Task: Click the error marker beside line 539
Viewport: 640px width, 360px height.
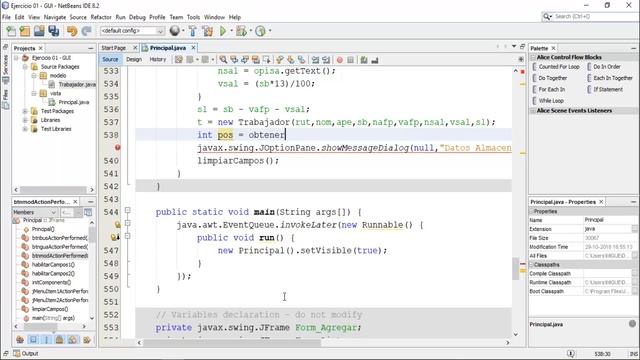Action: [118, 147]
